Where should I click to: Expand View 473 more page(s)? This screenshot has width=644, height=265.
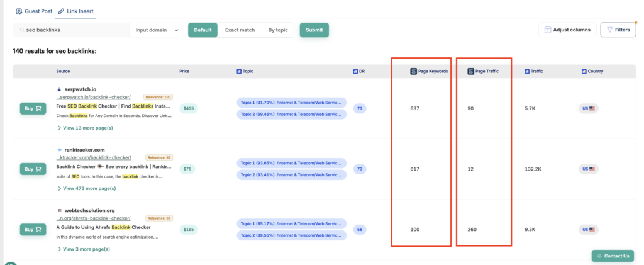pos(87,188)
